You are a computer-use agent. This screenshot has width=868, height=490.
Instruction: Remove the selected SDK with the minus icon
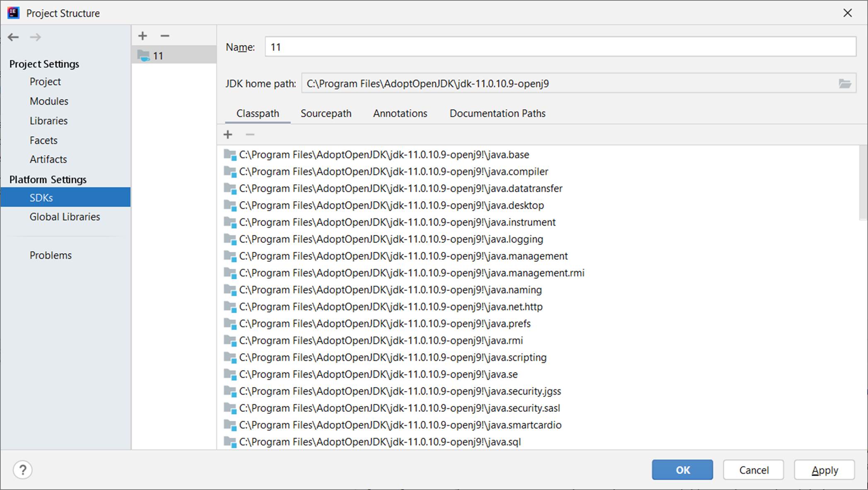pos(165,36)
